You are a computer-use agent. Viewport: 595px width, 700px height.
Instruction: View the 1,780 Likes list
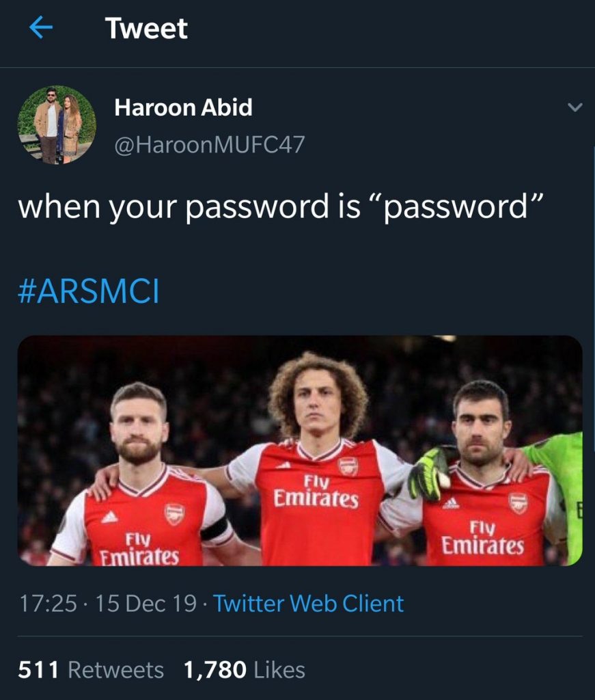(245, 670)
